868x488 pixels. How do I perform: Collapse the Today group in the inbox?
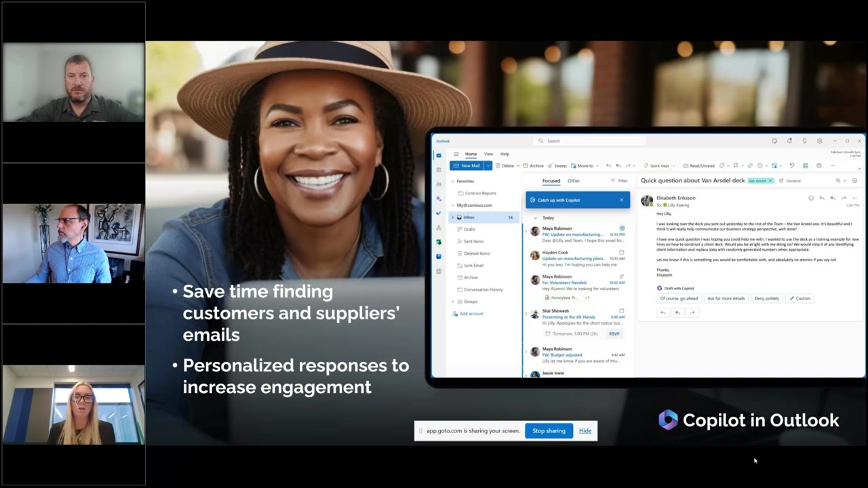tap(536, 218)
